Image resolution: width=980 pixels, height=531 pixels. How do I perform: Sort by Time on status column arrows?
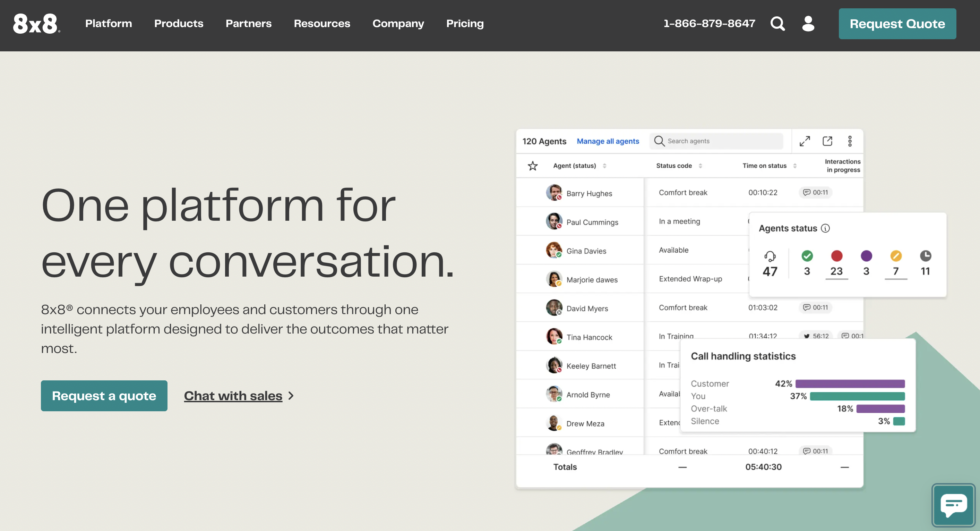[x=795, y=166]
